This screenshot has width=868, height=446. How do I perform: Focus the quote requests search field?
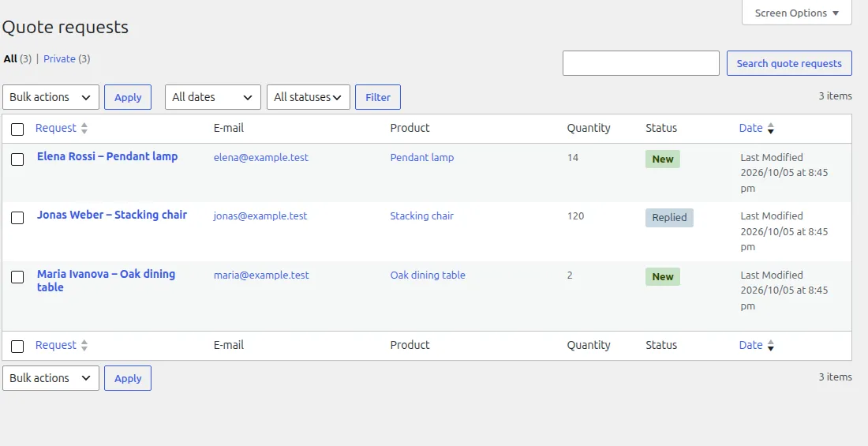coord(641,63)
